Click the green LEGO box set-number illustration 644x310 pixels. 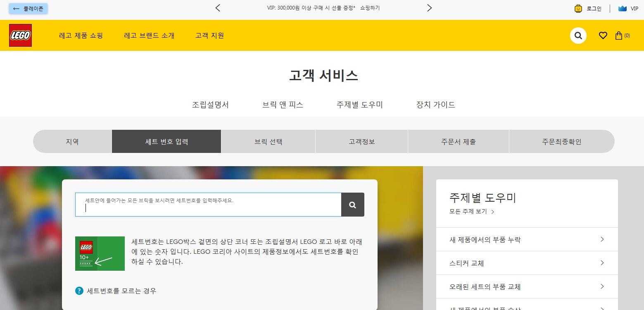(100, 253)
